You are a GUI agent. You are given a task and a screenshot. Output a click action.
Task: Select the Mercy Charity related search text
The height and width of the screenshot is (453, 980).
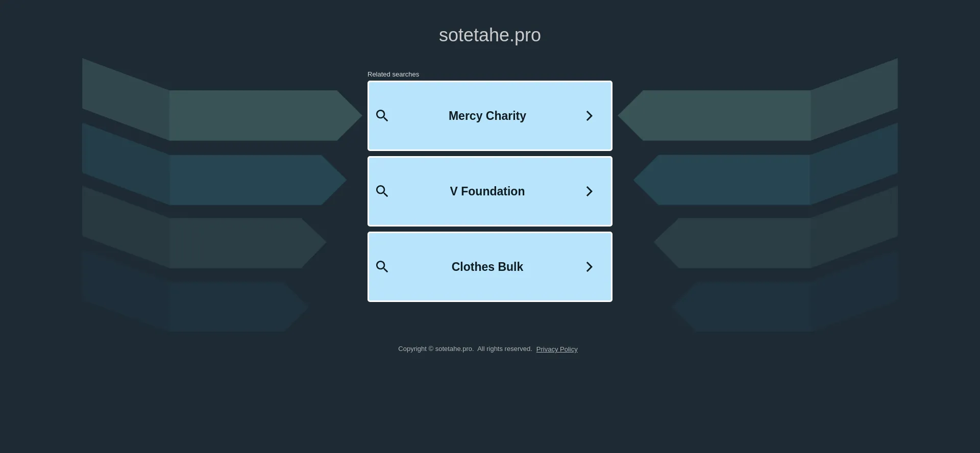click(x=487, y=116)
